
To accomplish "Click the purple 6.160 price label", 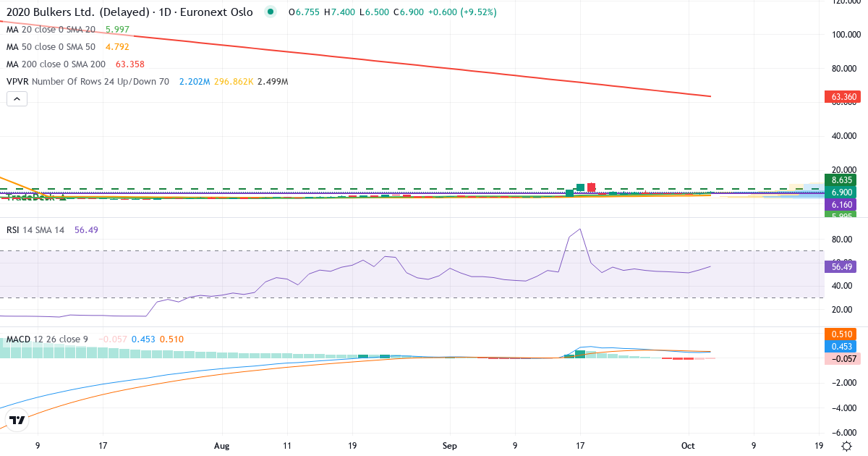I will coord(840,206).
